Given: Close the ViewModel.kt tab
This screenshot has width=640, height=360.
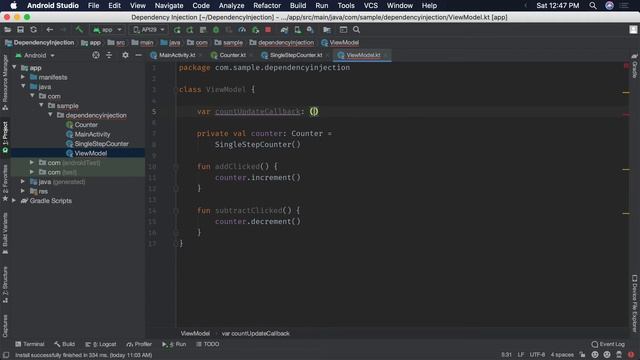Looking at the screenshot, I should [386, 55].
